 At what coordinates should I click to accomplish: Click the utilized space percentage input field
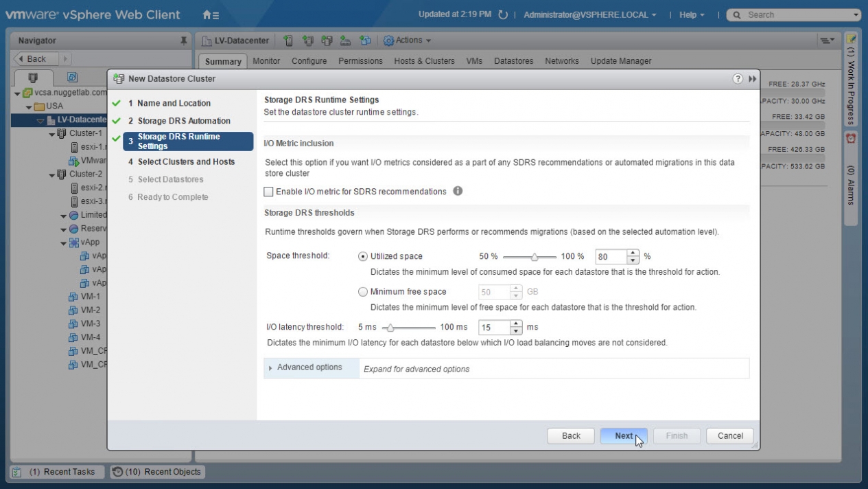tap(609, 257)
